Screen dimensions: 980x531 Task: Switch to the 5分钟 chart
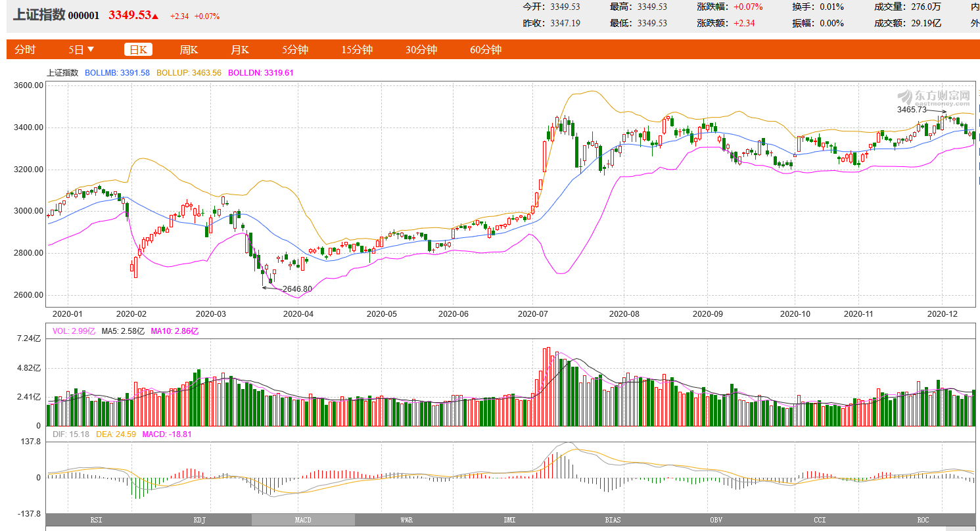click(x=295, y=50)
